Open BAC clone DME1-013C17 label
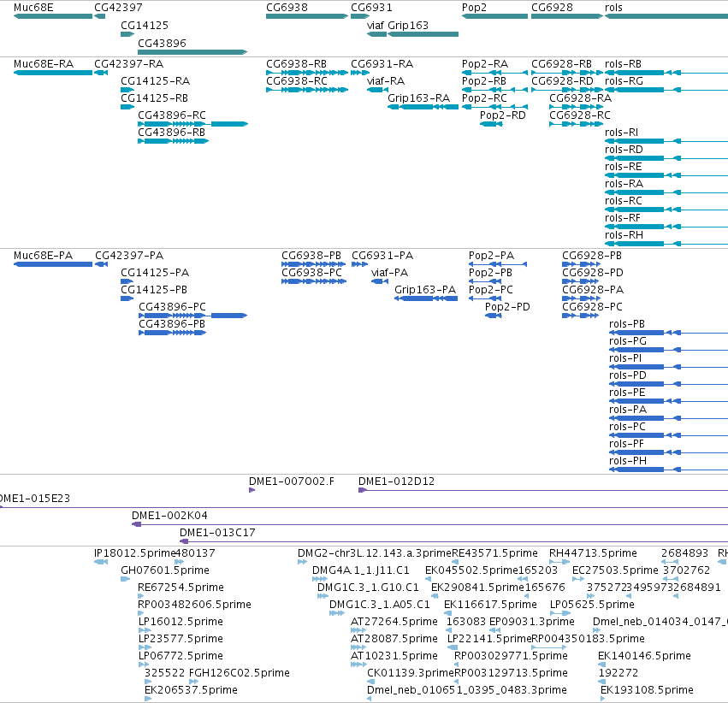This screenshot has width=728, height=703. click(x=217, y=532)
